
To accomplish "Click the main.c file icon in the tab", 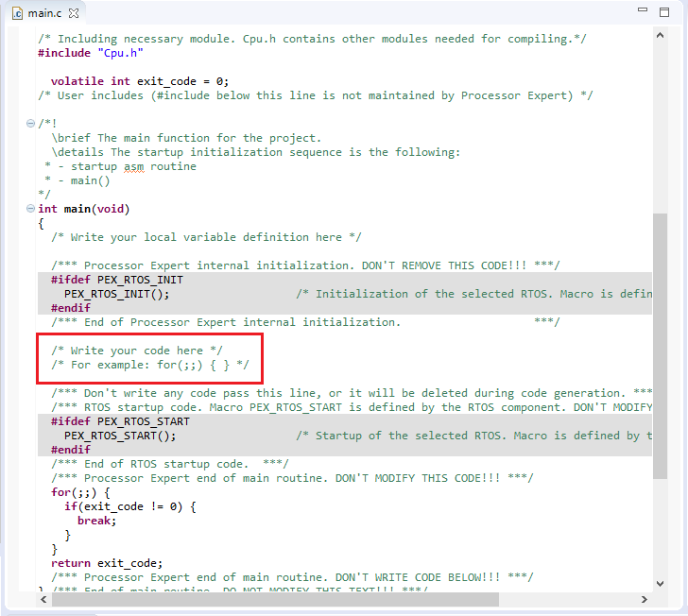I will click(17, 13).
